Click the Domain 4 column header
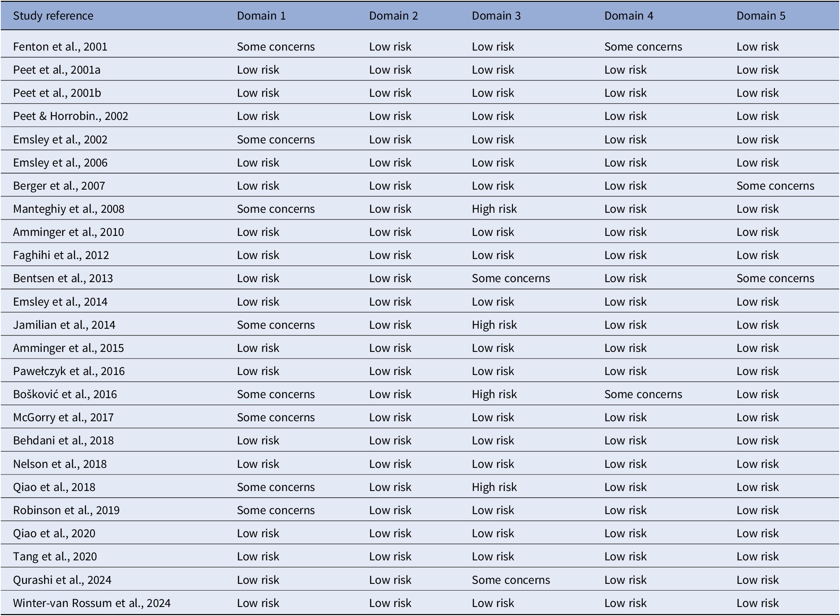This screenshot has height=616, width=840. pos(629,16)
